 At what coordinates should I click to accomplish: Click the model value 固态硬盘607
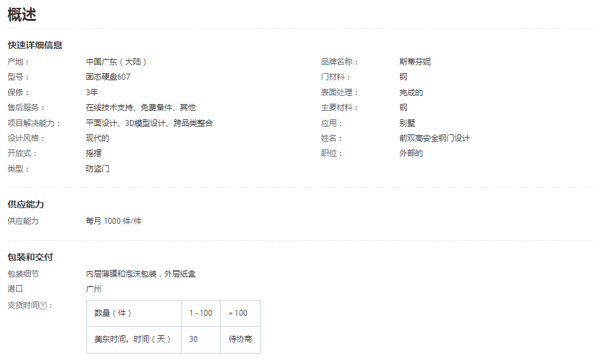tap(108, 77)
